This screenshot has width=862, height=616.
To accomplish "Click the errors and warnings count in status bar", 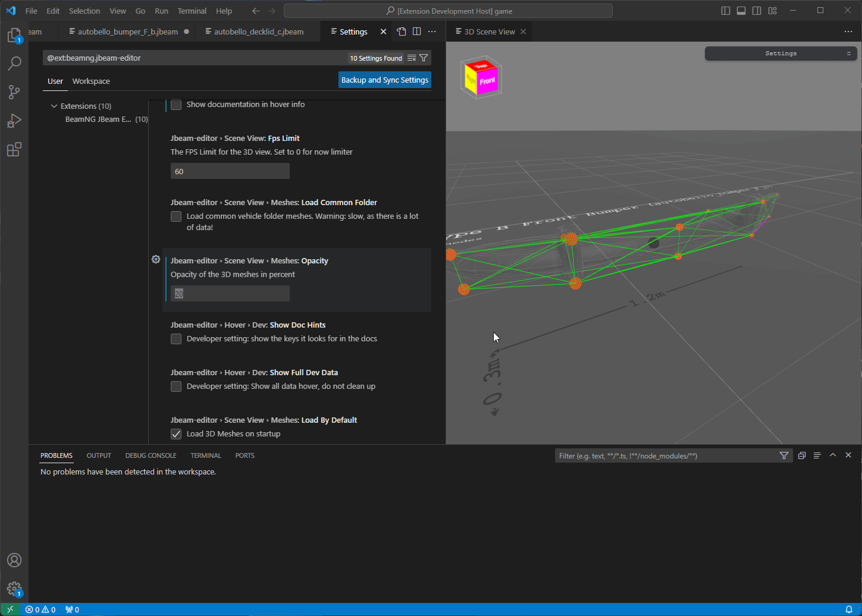I will 40,609.
